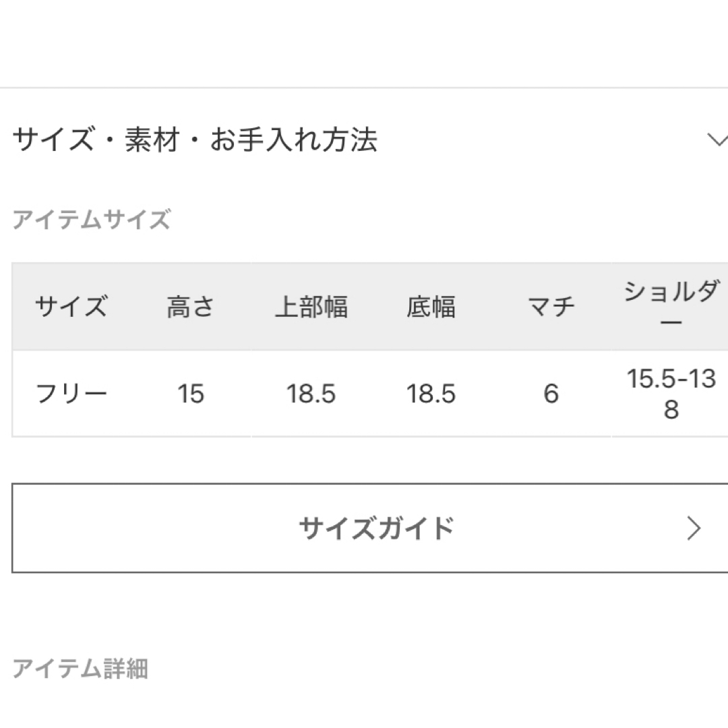Click the 高さ column header

tap(191, 307)
